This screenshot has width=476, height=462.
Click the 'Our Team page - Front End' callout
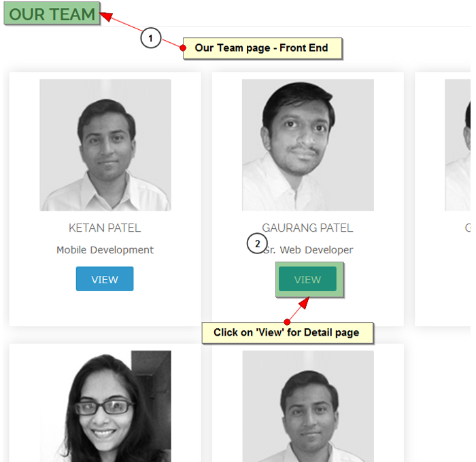coord(262,48)
